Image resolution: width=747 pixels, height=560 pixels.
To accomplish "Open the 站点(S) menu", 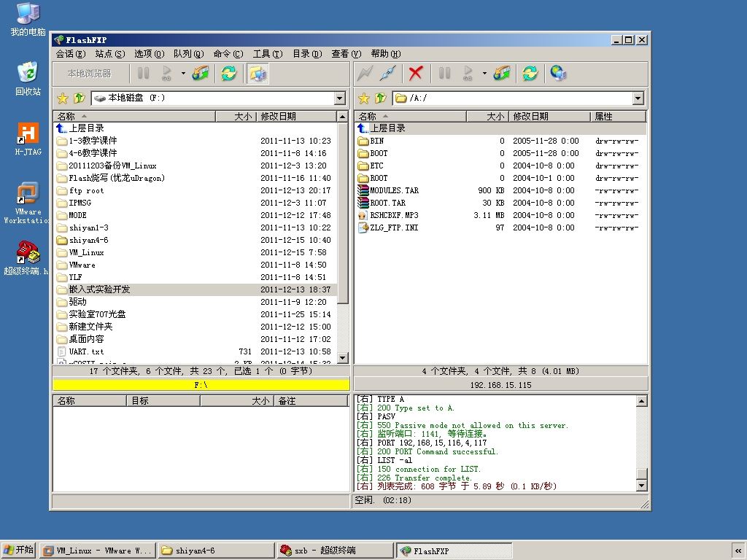I will point(110,54).
